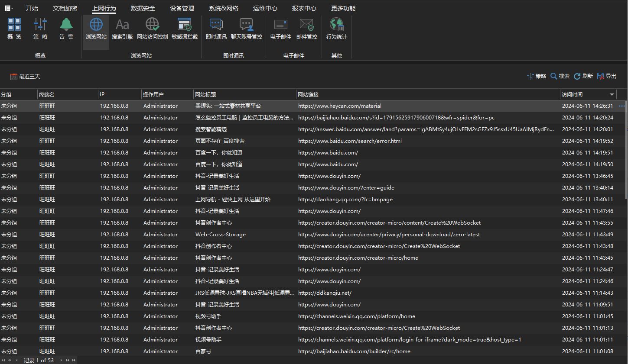Image resolution: width=628 pixels, height=364 pixels.
Task: Switch to the 开始 tab
Action: 32,8
